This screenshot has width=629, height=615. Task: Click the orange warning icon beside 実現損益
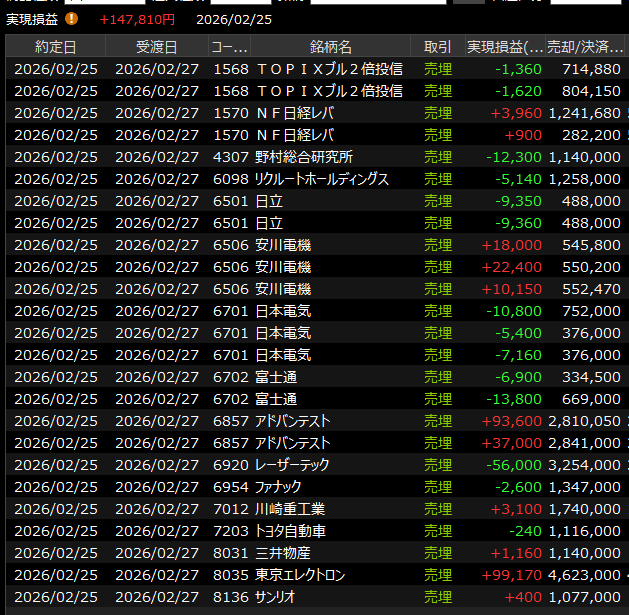pos(71,19)
